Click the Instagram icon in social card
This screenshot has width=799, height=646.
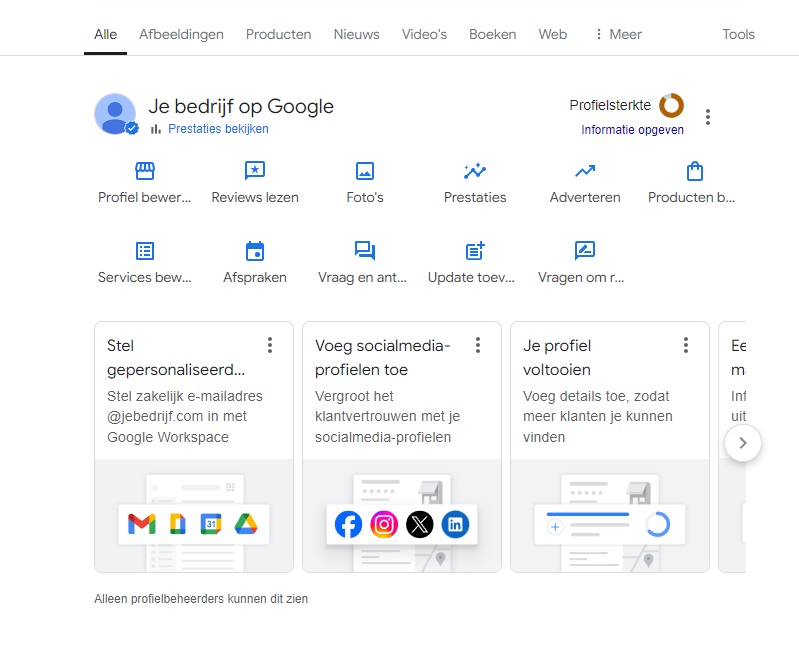pyautogui.click(x=384, y=524)
